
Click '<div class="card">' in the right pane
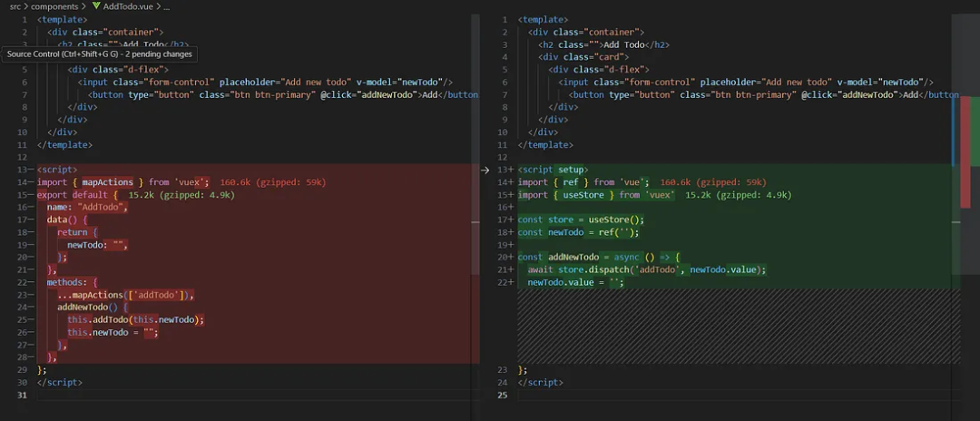[583, 57]
